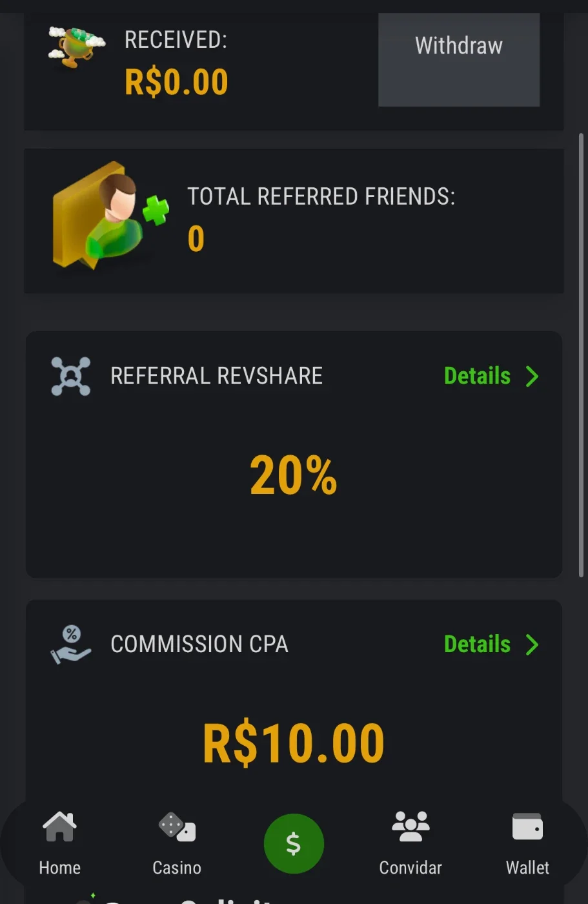This screenshot has width=588, height=904.
Task: Open Details link for Referral Revshare
Action: tap(477, 376)
